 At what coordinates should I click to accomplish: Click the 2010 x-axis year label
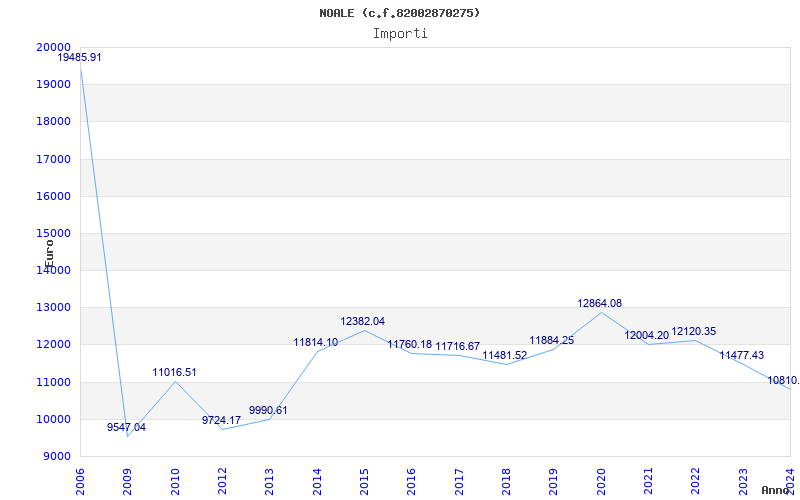click(174, 481)
